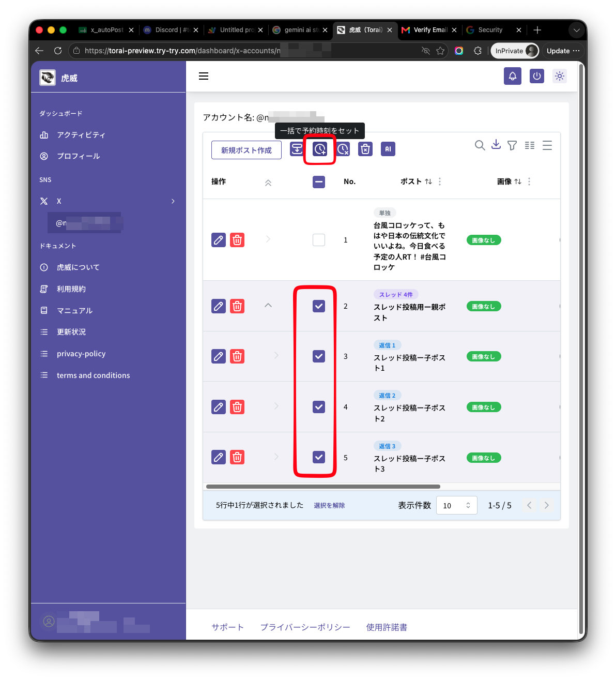Click the スレッド 4件 badge

tap(396, 295)
